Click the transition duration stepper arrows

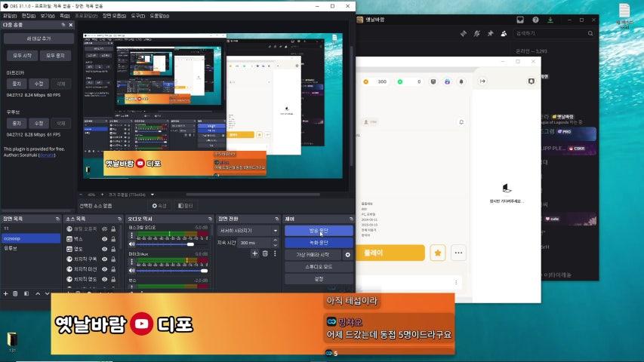275,243
